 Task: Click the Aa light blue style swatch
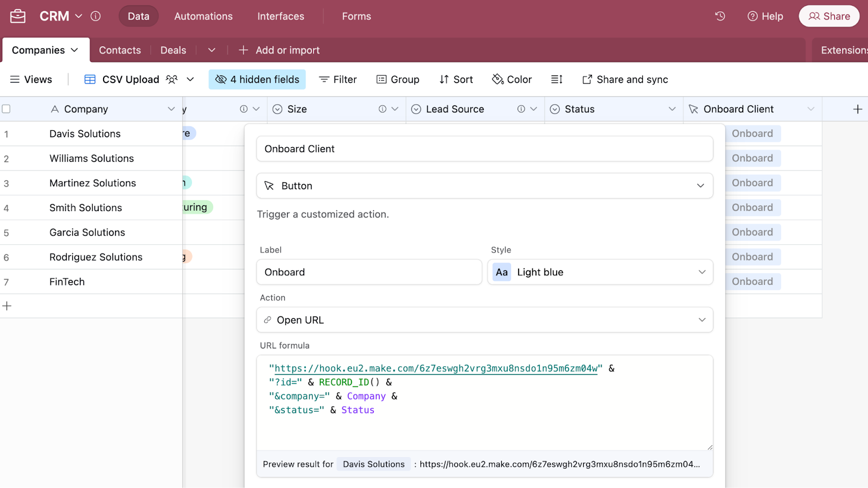(x=502, y=272)
